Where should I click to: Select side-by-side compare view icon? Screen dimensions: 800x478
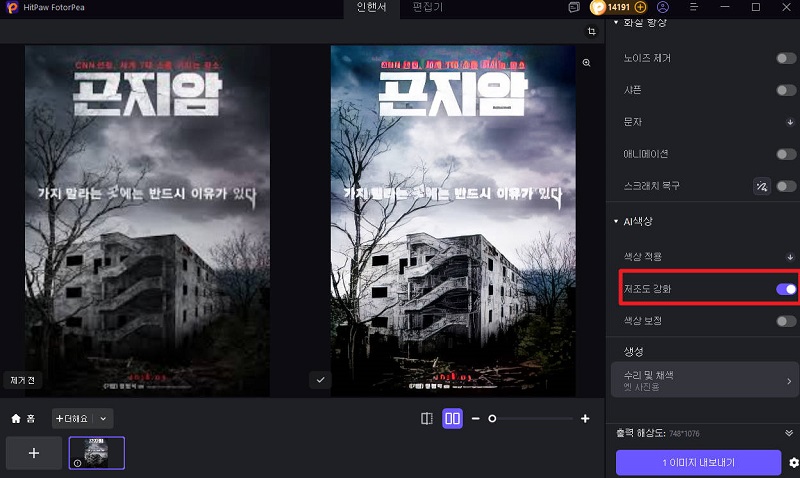(x=453, y=419)
